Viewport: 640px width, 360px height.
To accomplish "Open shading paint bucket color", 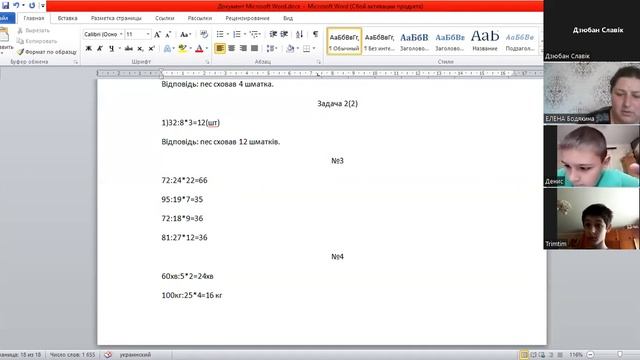I will [290, 49].
